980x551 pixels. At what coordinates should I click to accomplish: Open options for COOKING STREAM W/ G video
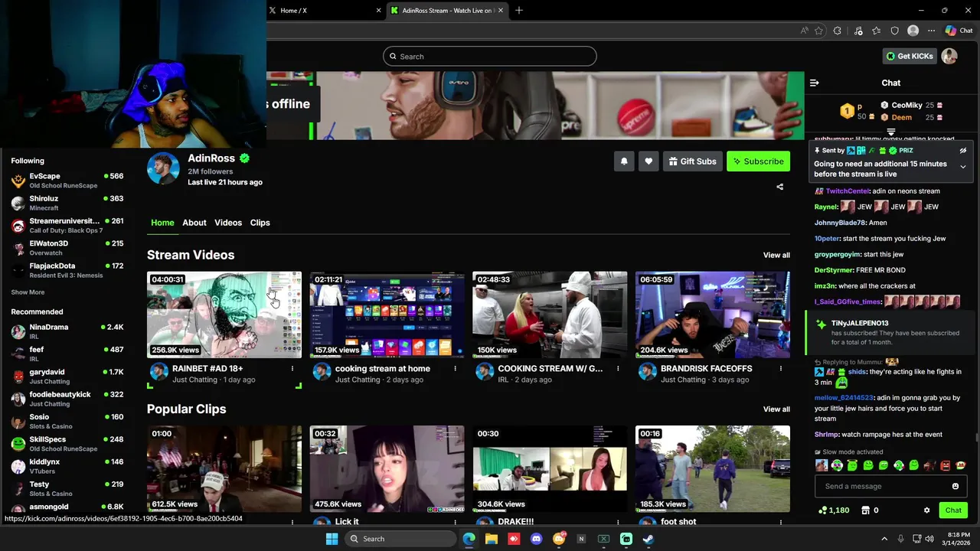pyautogui.click(x=618, y=369)
